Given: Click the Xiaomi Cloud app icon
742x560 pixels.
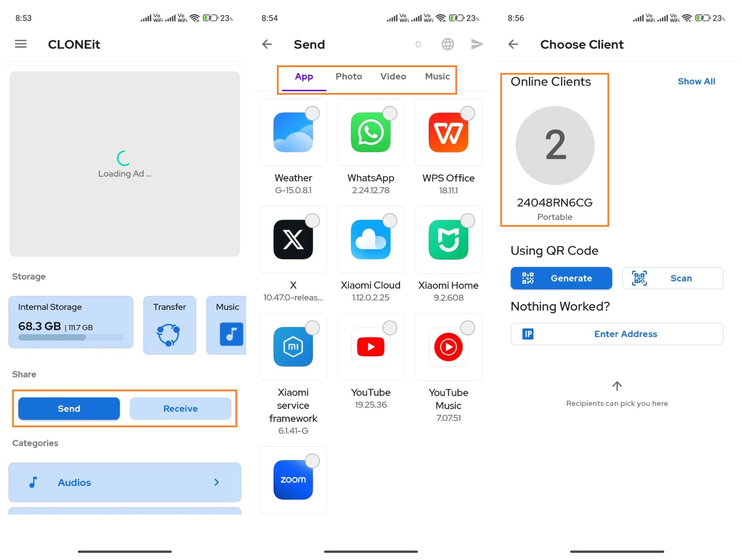Looking at the screenshot, I should (370, 239).
